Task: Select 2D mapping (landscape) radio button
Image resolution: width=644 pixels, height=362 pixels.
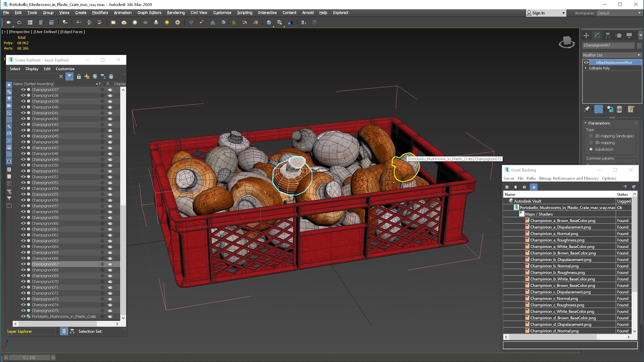Action: [x=591, y=136]
